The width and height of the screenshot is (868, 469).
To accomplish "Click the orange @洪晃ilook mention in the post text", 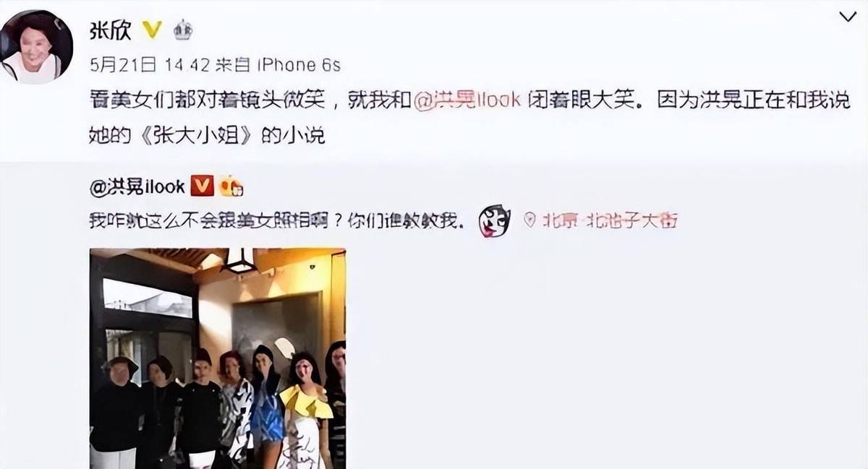I will [467, 100].
